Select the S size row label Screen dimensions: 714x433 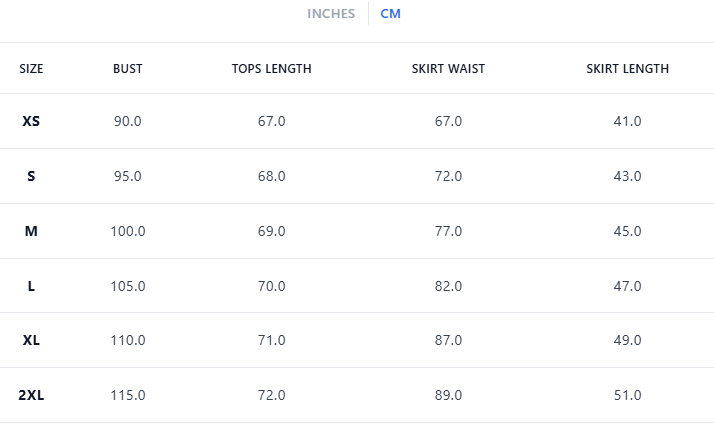(31, 176)
